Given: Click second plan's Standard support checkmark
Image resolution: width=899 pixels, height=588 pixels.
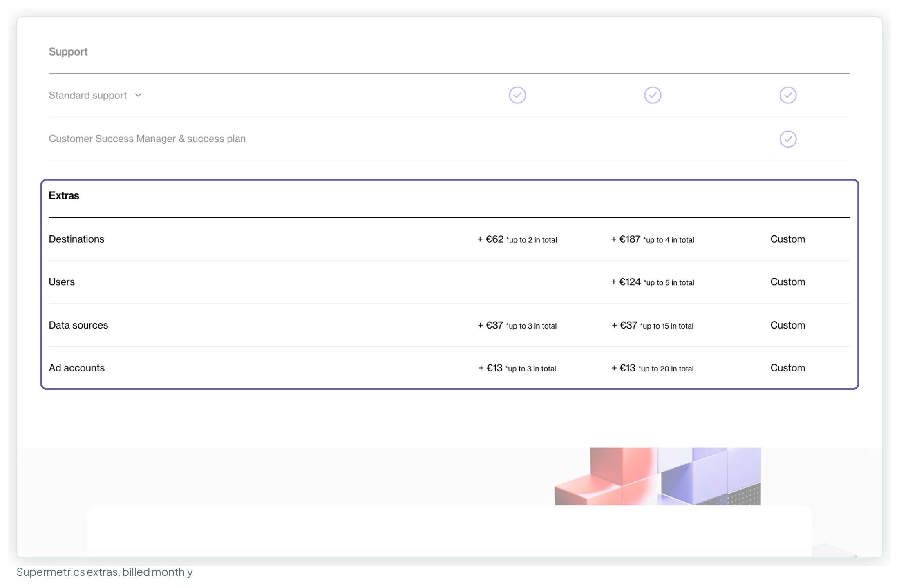Looking at the screenshot, I should [x=653, y=95].
